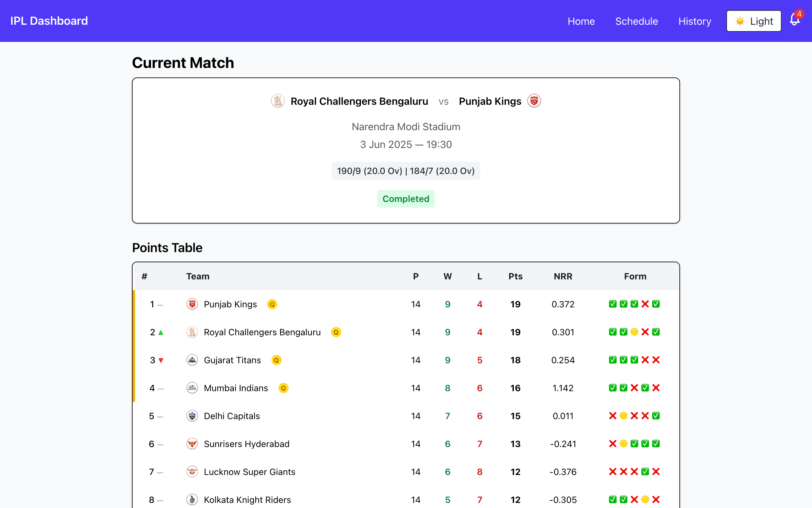Click Royal Challengers Bengaluru logo in points table
812x508 pixels.
pos(192,332)
